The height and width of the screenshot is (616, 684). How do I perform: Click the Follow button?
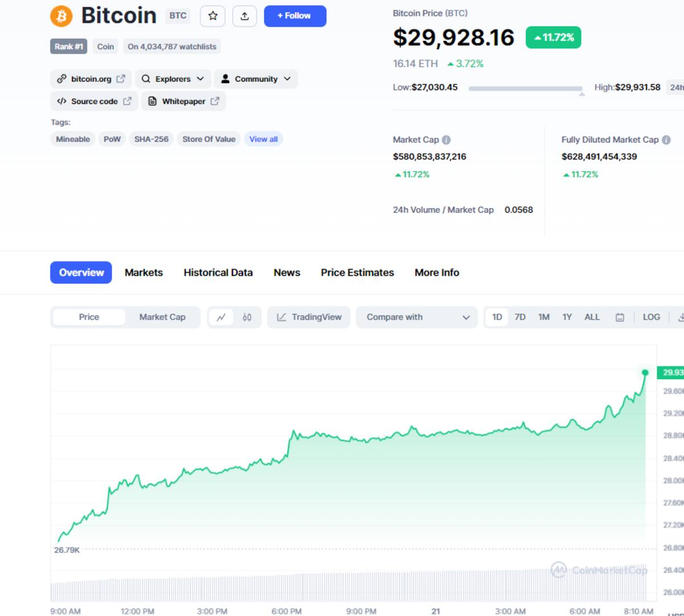pyautogui.click(x=295, y=16)
